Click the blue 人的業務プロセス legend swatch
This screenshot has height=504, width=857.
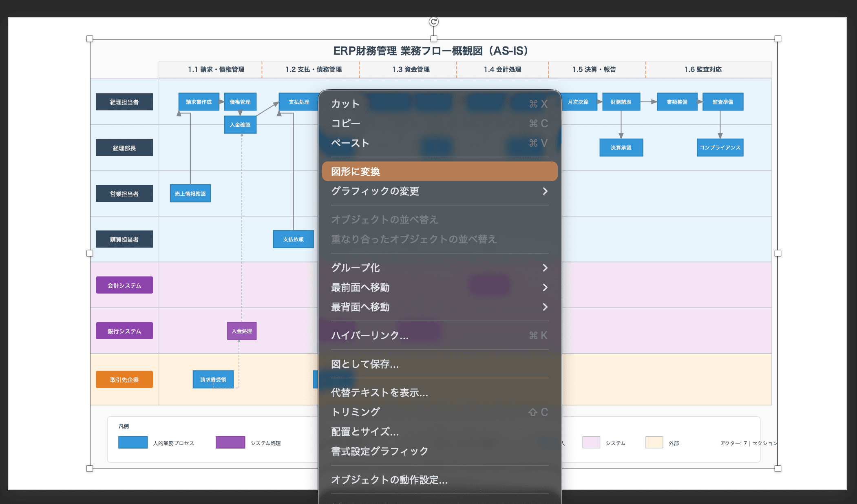click(x=133, y=442)
